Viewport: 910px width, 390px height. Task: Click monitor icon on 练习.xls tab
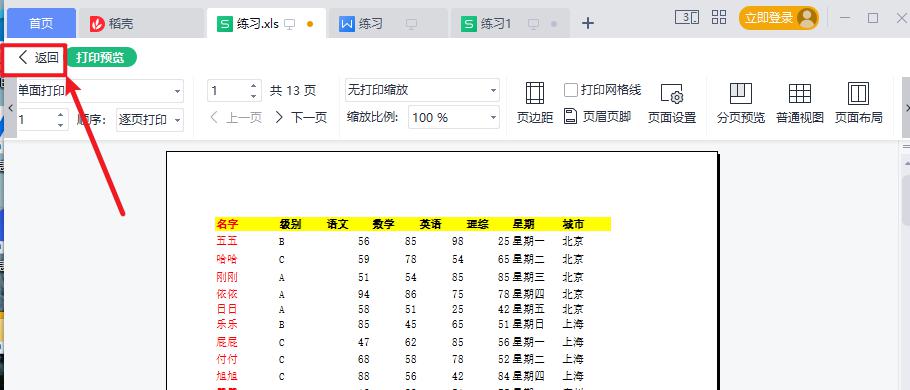290,24
